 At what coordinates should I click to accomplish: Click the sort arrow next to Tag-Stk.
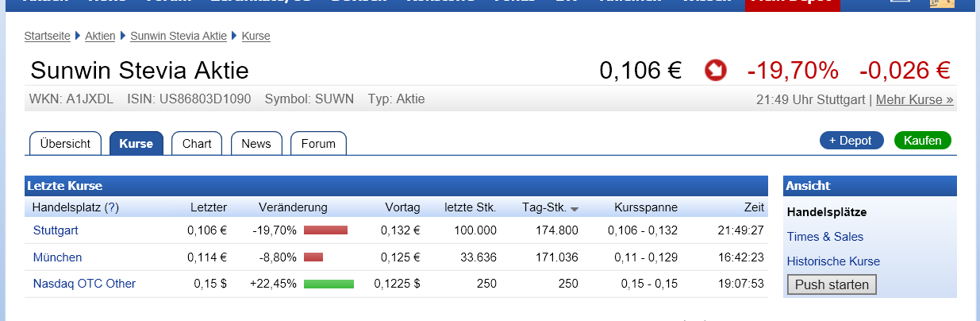[x=575, y=209]
